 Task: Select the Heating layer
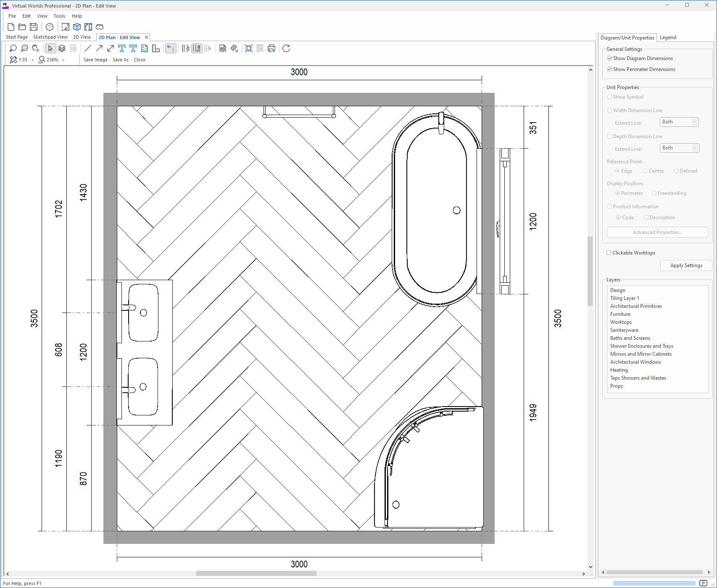coord(619,370)
